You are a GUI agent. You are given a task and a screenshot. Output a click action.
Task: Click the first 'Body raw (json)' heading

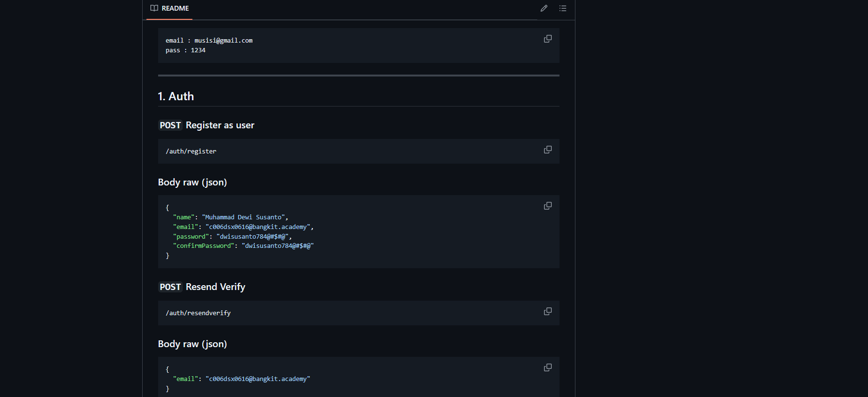pos(192,183)
